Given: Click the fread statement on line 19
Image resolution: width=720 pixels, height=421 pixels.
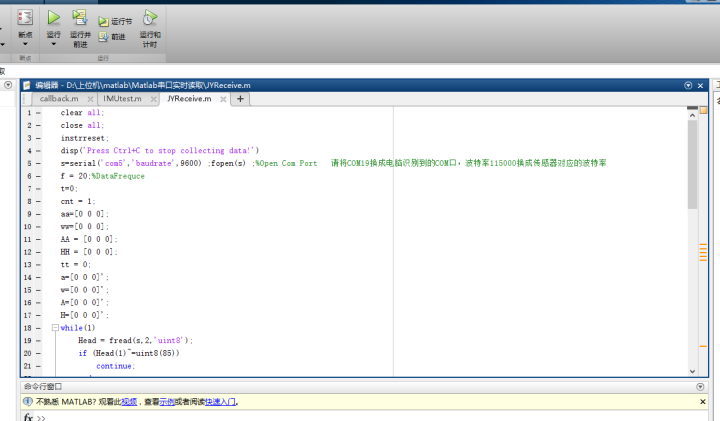Looking at the screenshot, I should click(135, 341).
